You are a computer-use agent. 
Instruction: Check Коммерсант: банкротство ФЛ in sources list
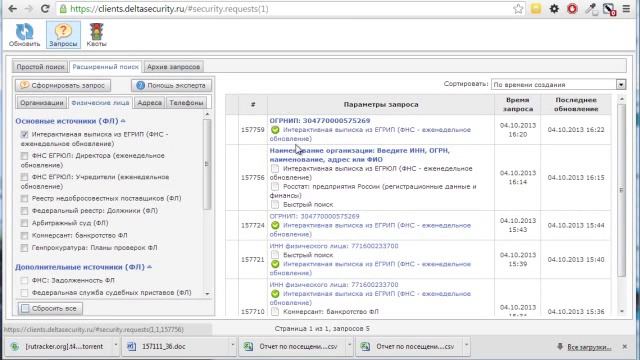[x=24, y=236]
